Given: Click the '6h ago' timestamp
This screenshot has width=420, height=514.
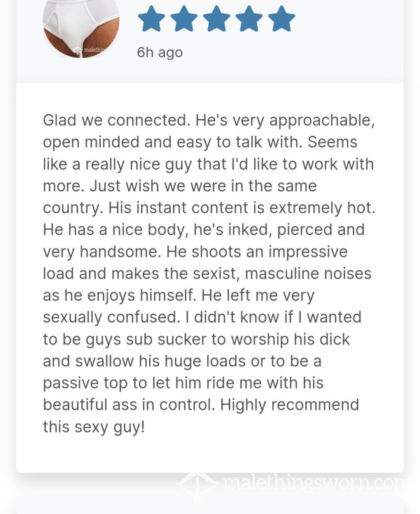Looking at the screenshot, I should point(160,52).
